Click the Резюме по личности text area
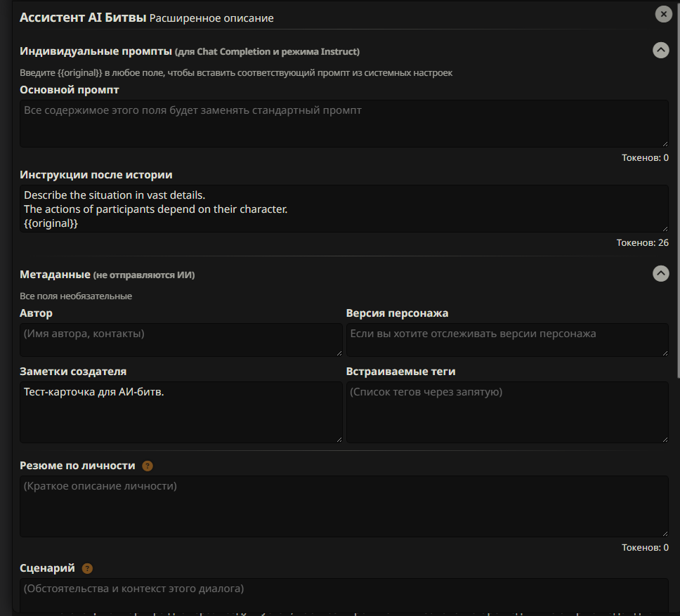 344,506
